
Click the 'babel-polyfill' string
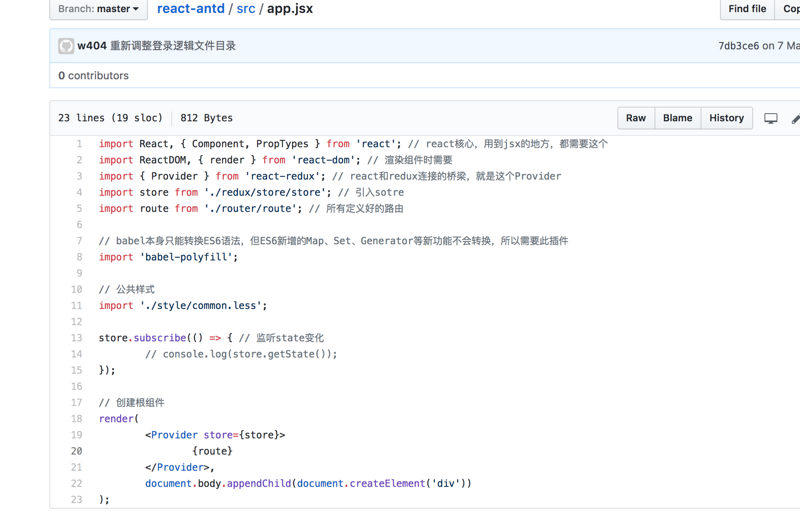point(186,257)
